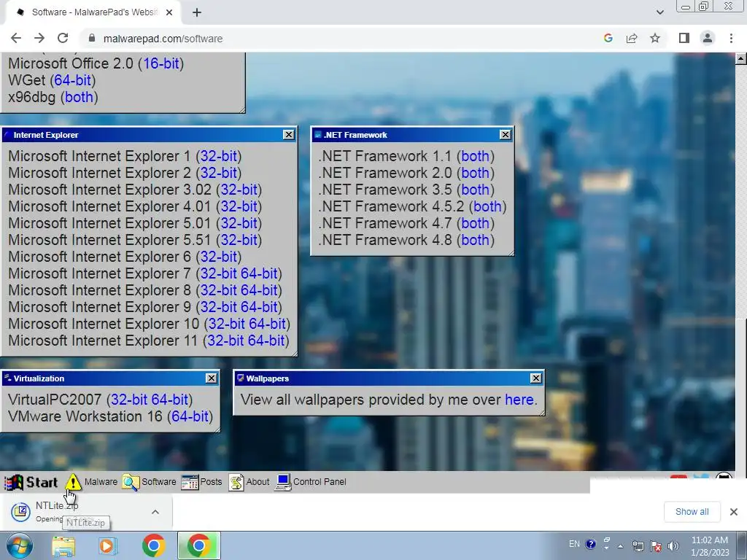Download .NET Framework 4.5.2 both link

point(487,206)
